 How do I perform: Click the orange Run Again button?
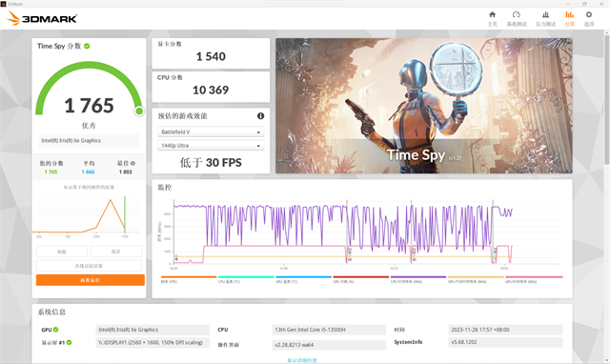(91, 280)
